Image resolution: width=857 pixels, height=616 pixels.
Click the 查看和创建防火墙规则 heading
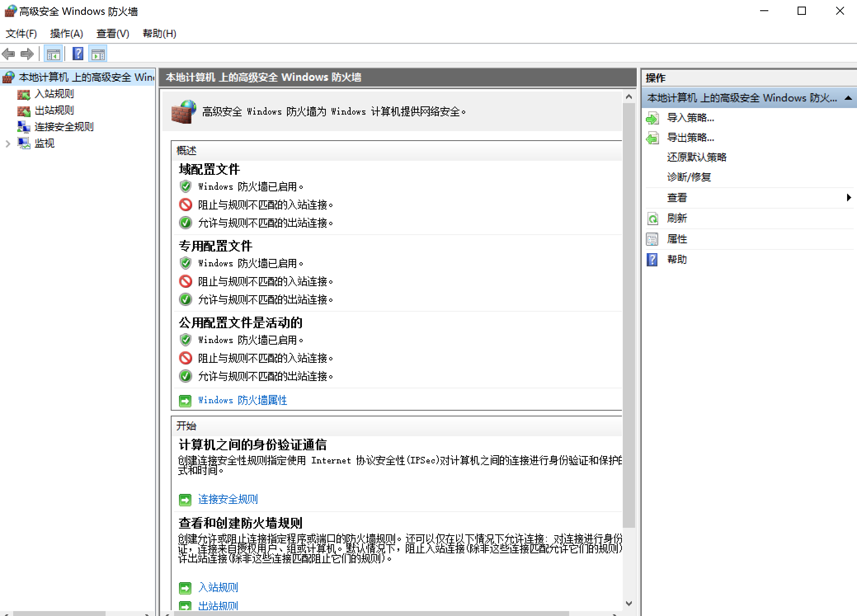[240, 523]
